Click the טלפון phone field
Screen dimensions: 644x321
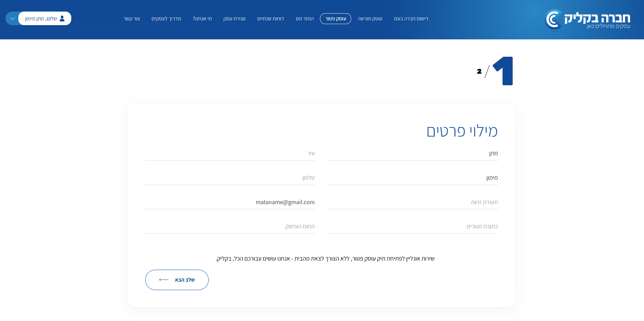tap(230, 178)
